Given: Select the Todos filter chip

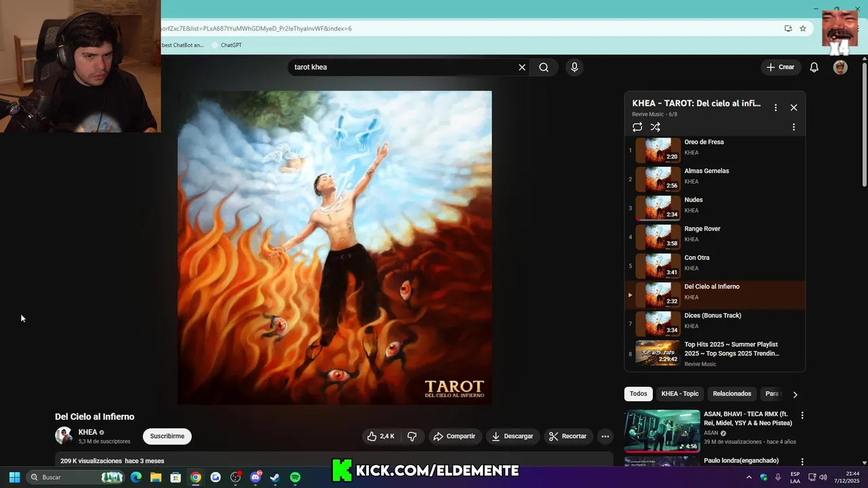Looking at the screenshot, I should (x=638, y=394).
